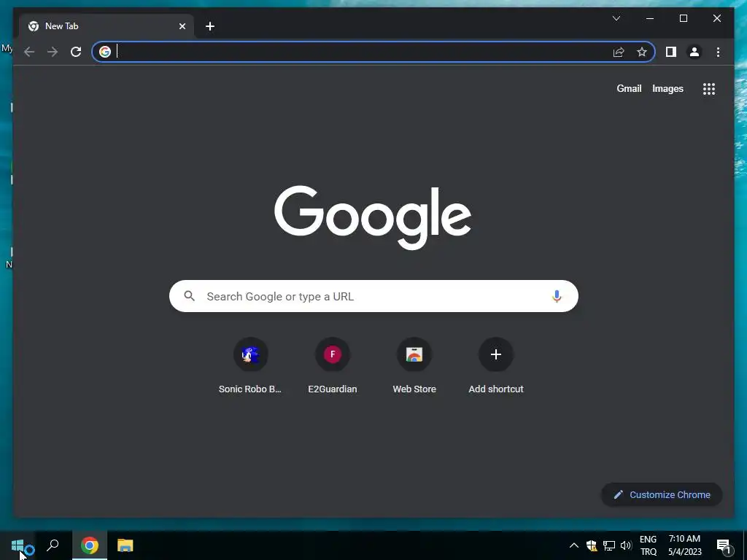Image resolution: width=747 pixels, height=560 pixels.
Task: Open File Explorer from taskbar
Action: pos(125,545)
